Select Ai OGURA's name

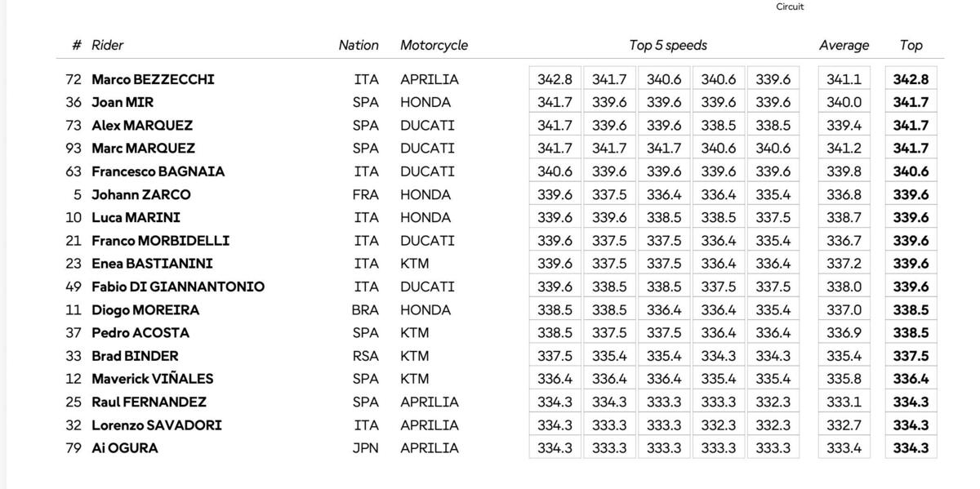tap(124, 448)
